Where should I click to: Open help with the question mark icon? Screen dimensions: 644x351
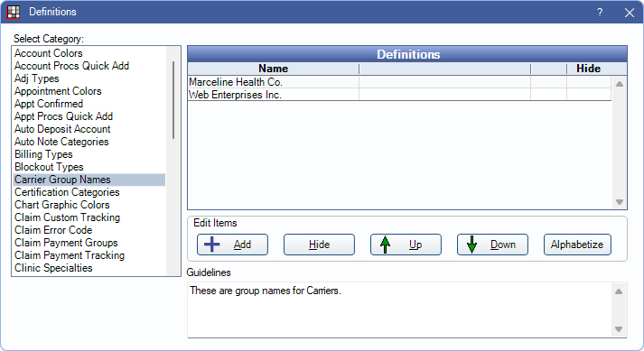coord(600,13)
